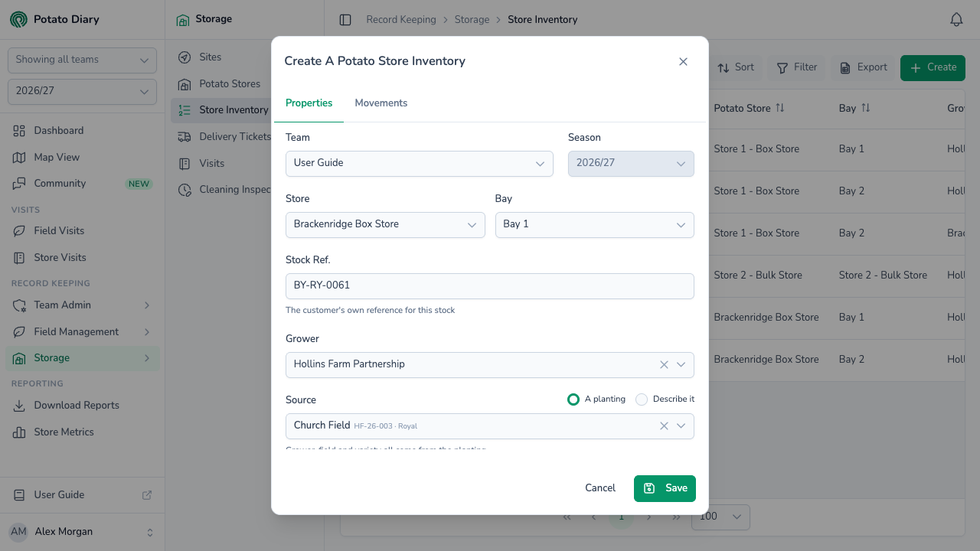Cancel the inventory creation dialog
Viewport: 980px width, 551px height.
[x=600, y=488]
